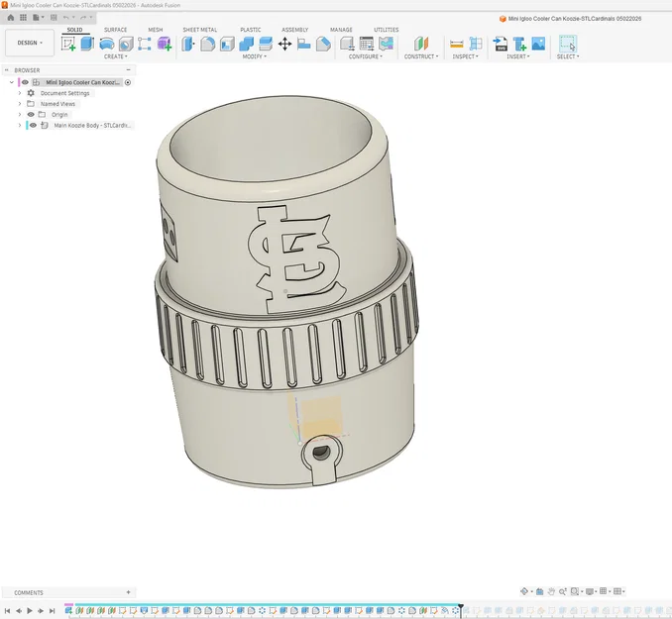The height and width of the screenshot is (619, 672).
Task: Select the Extrude tool
Action: 87,44
